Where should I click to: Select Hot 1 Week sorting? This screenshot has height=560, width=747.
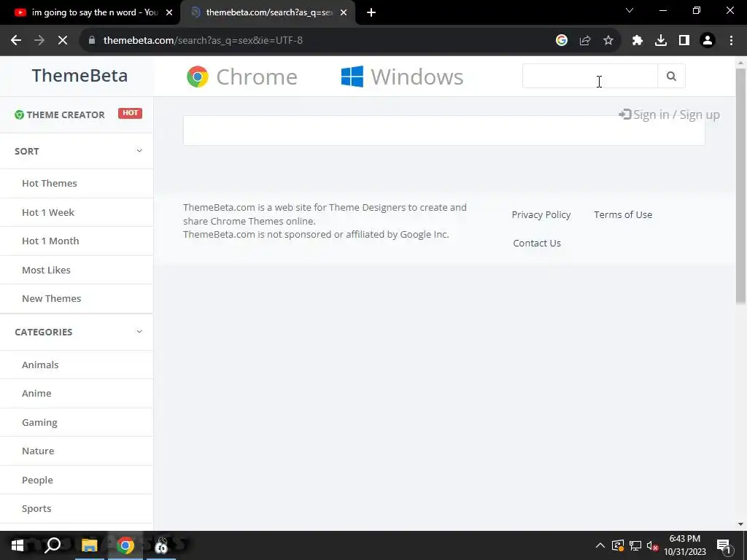point(48,212)
